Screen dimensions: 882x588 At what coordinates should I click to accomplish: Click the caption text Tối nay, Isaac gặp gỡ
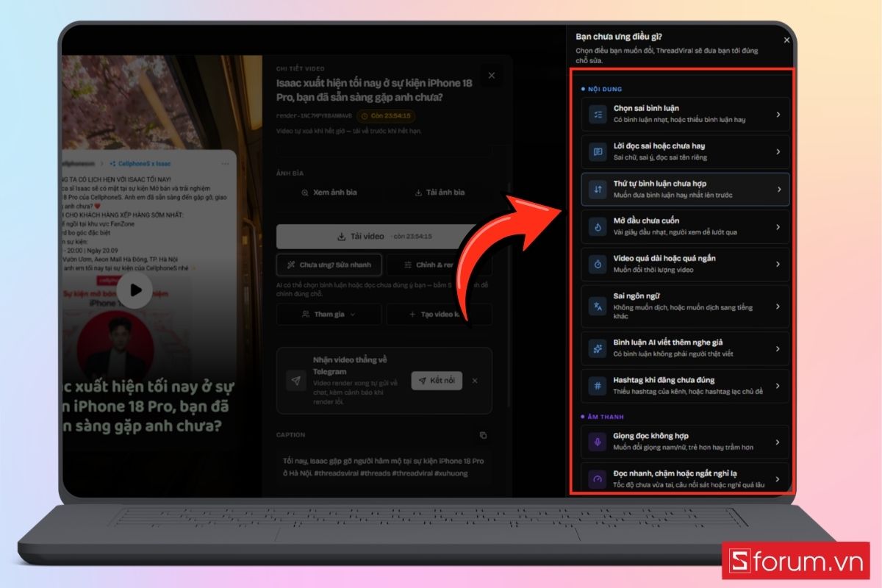[383, 466]
